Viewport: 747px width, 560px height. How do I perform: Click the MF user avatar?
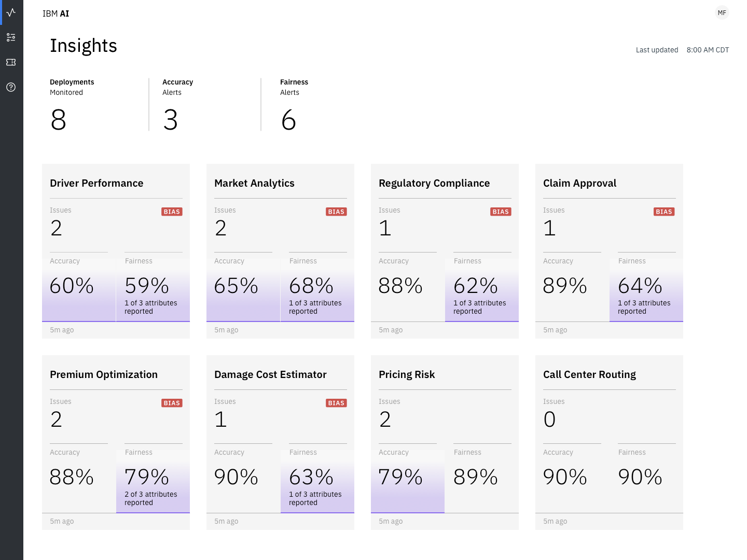pyautogui.click(x=722, y=13)
